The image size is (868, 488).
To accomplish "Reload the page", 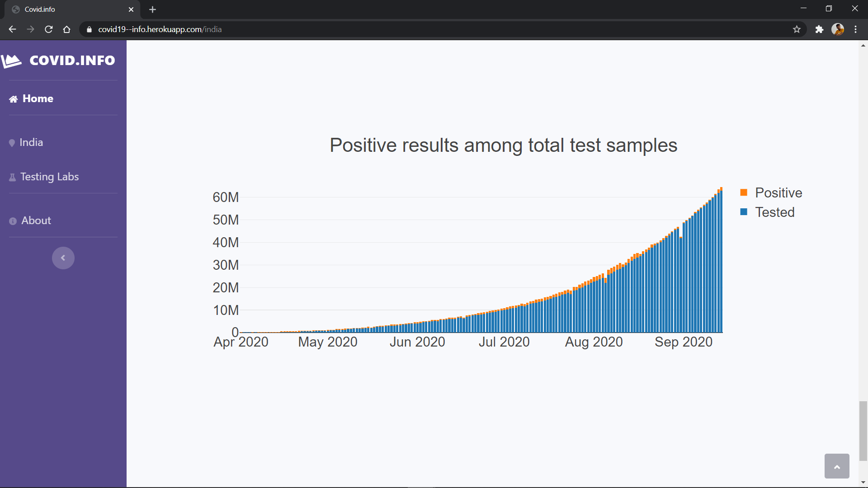I will 49,29.
